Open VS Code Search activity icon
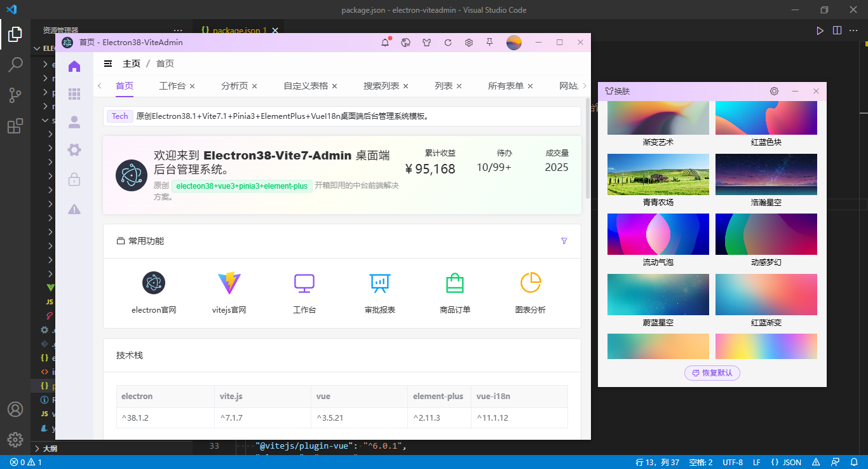Image resolution: width=868 pixels, height=469 pixels. (x=15, y=65)
